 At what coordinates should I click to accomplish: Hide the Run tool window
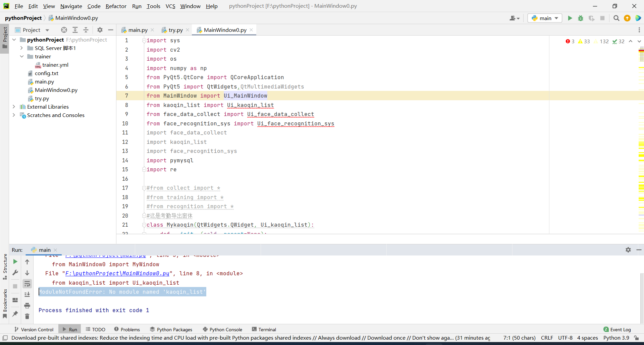pos(639,250)
